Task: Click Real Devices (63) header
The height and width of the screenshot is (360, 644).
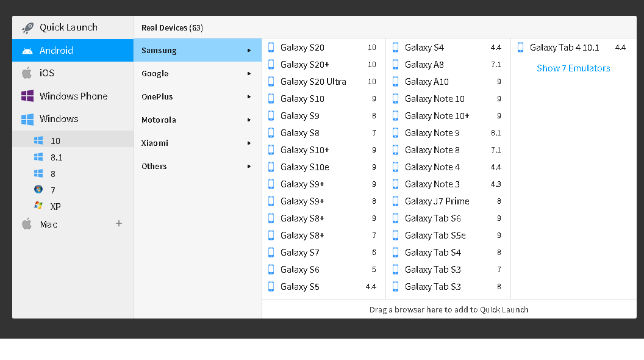Action: (x=172, y=27)
